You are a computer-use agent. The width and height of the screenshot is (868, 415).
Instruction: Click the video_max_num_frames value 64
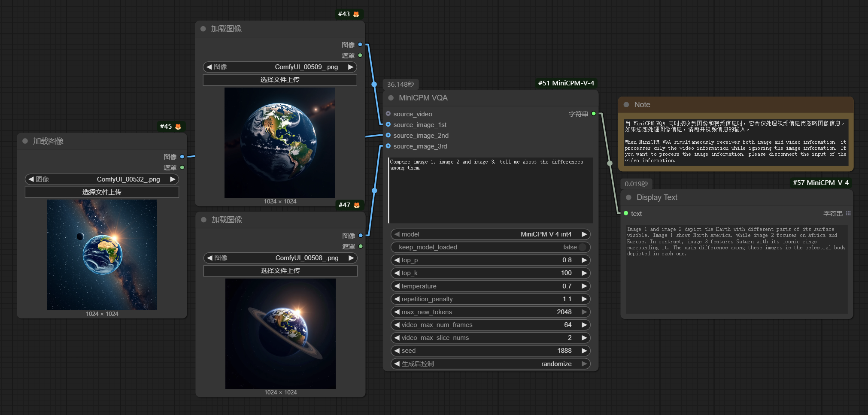pos(568,325)
